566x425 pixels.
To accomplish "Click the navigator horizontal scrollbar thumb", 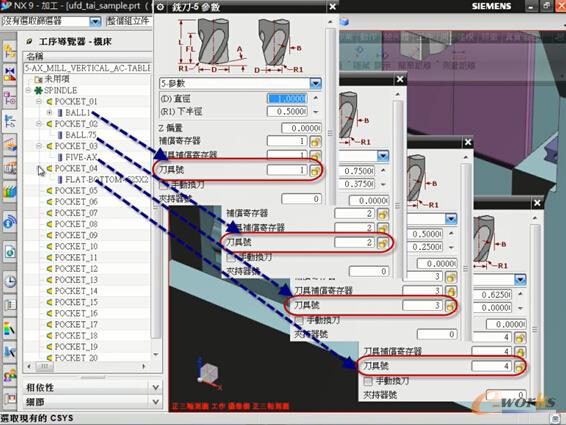I will pos(44,366).
